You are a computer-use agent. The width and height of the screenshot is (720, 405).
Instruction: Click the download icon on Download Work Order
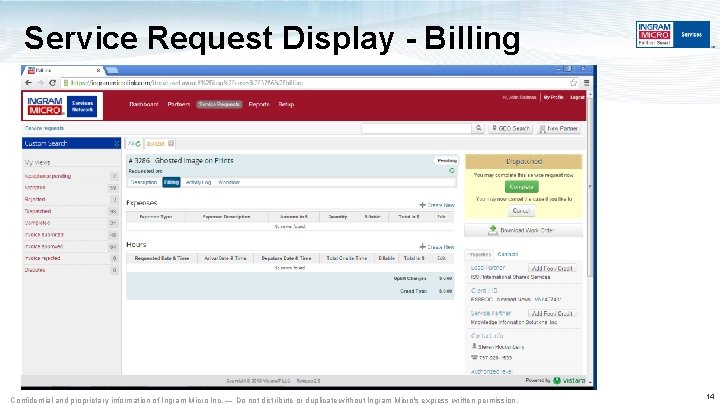[x=493, y=230]
